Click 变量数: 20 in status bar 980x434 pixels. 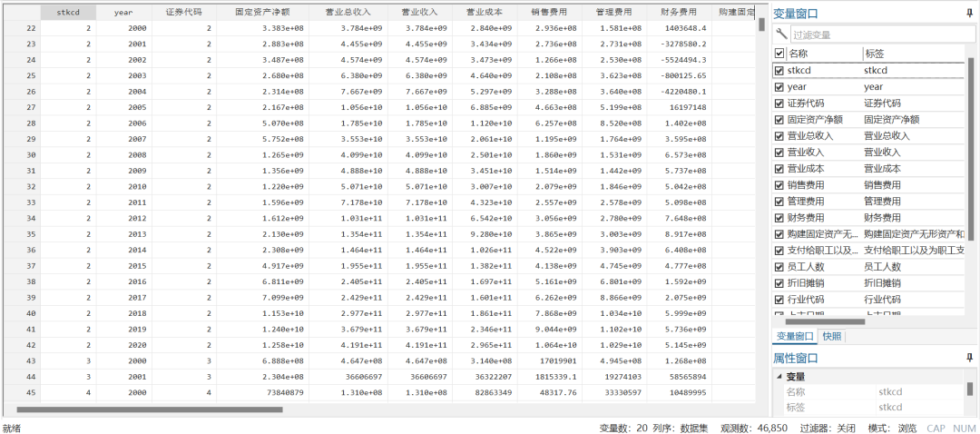coord(623,428)
